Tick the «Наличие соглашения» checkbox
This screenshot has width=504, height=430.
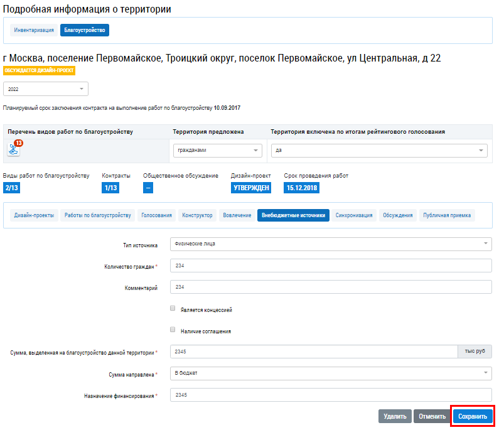173,330
